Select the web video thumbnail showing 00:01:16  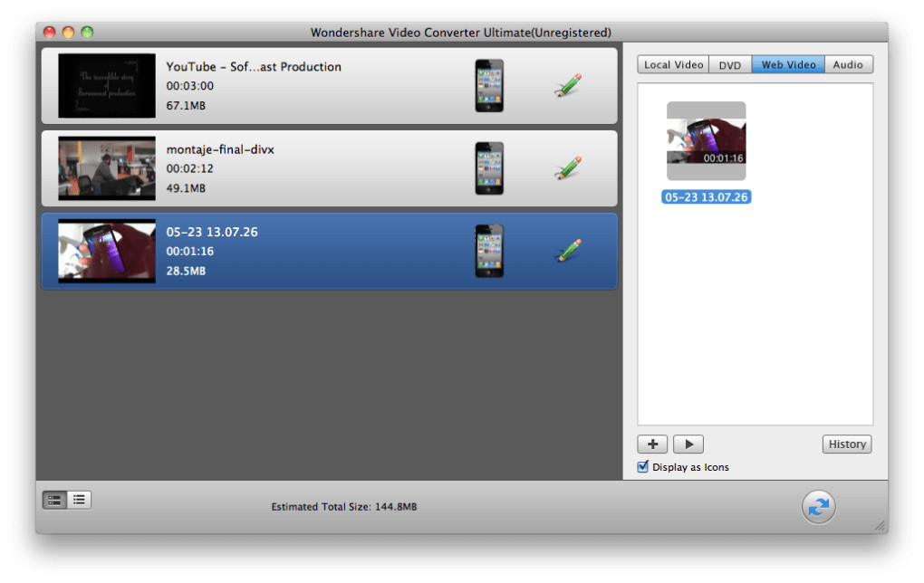[706, 140]
